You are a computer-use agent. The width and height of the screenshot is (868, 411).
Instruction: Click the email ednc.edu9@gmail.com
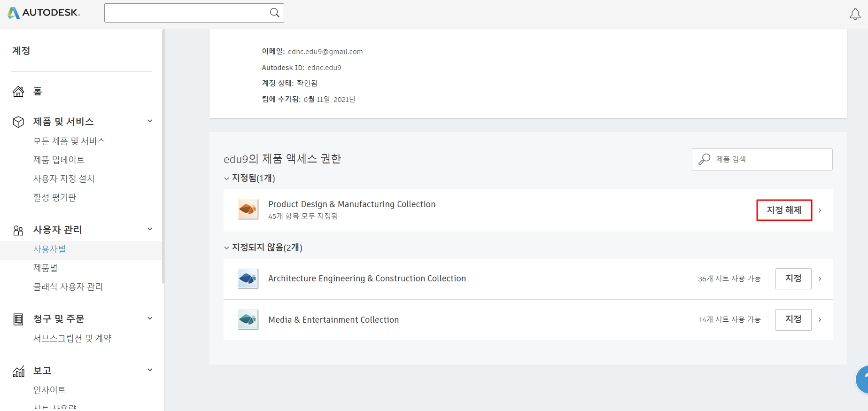325,52
